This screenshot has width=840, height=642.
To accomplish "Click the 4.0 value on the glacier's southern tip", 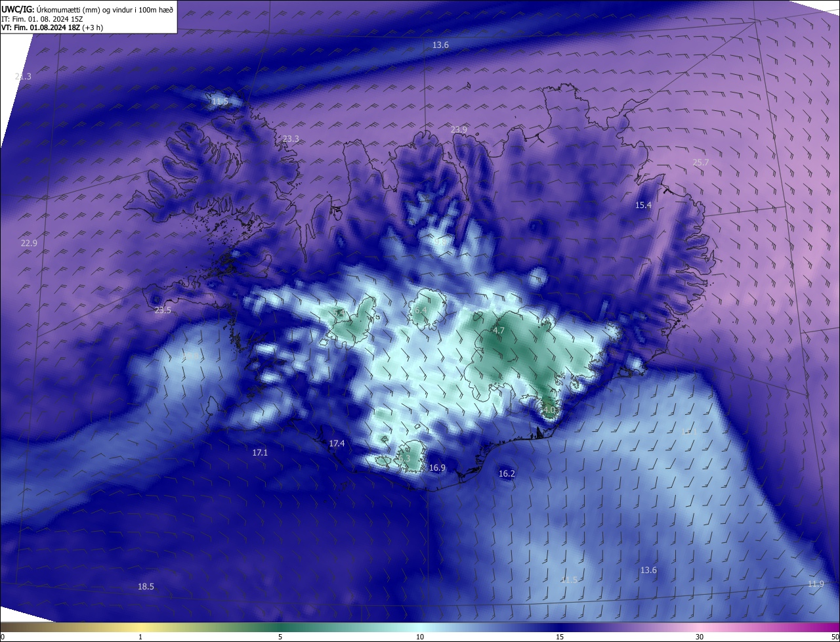I will click(549, 410).
